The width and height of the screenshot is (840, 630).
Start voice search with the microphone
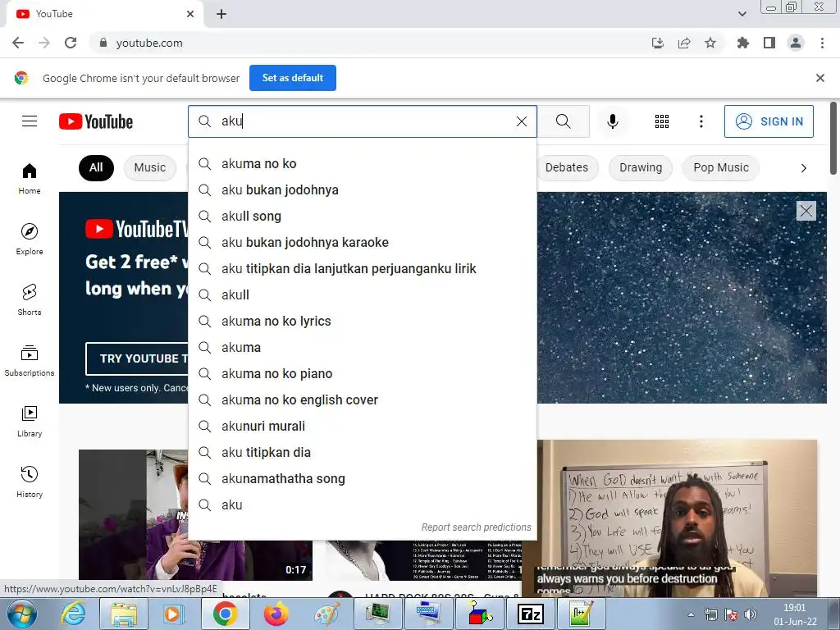(612, 121)
